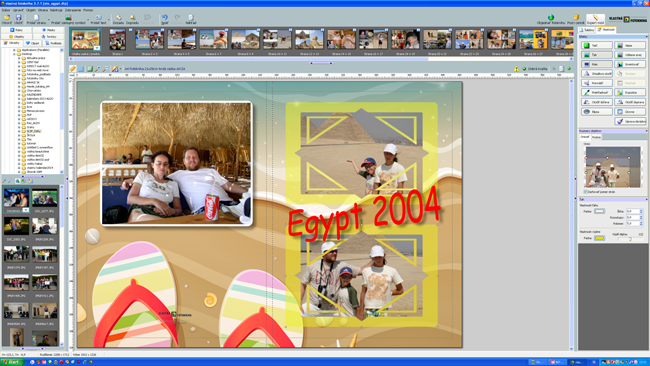Toggle Expert mód on the top toolbar
This screenshot has height=366, width=650.
(x=595, y=19)
